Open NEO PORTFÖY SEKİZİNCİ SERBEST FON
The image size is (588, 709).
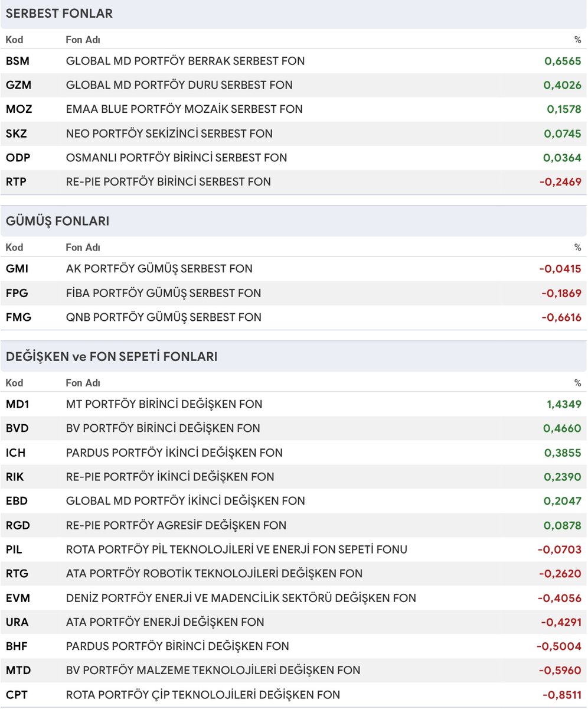(x=169, y=134)
